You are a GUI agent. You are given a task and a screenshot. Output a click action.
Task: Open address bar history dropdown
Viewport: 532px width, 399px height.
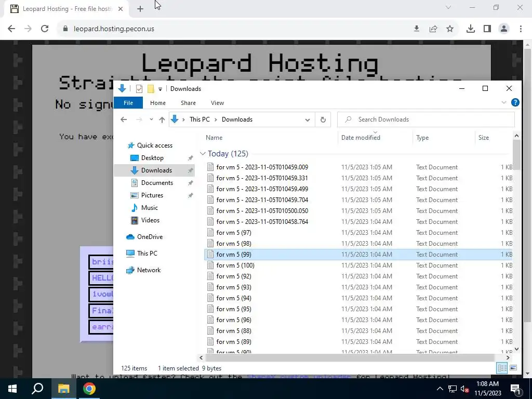point(308,120)
